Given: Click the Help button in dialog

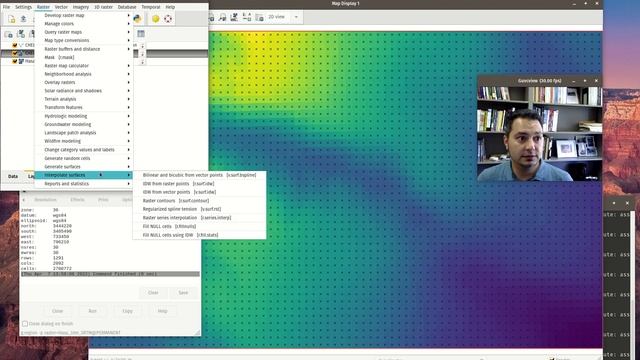Looking at the screenshot, I should [162, 311].
